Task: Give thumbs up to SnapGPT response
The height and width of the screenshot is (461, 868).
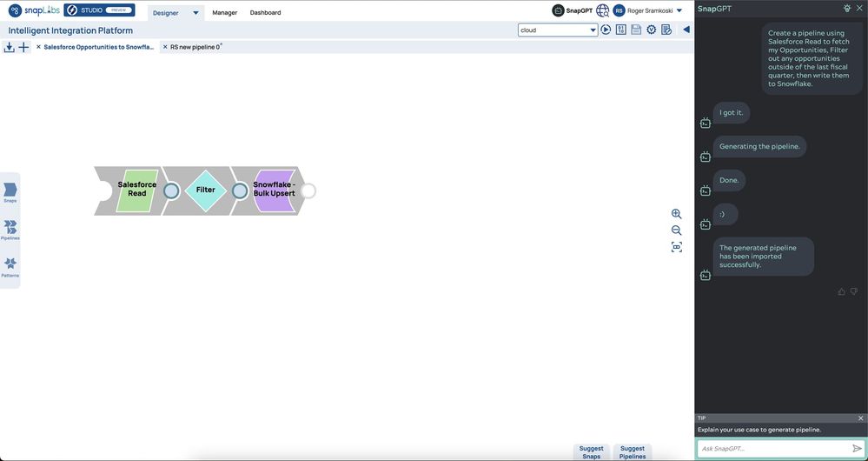Action: pyautogui.click(x=841, y=291)
